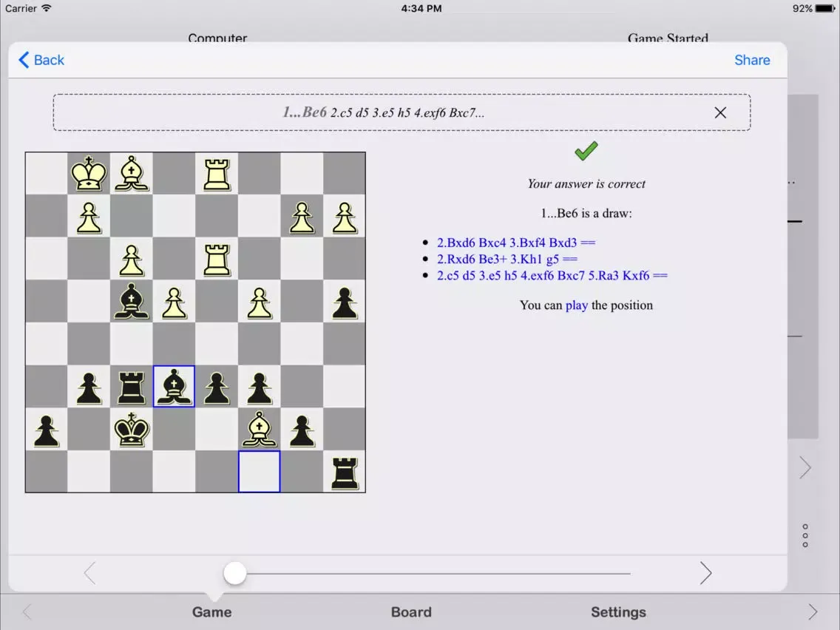Image resolution: width=840 pixels, height=630 pixels.
Task: Dismiss the move line with X icon
Action: 720,112
